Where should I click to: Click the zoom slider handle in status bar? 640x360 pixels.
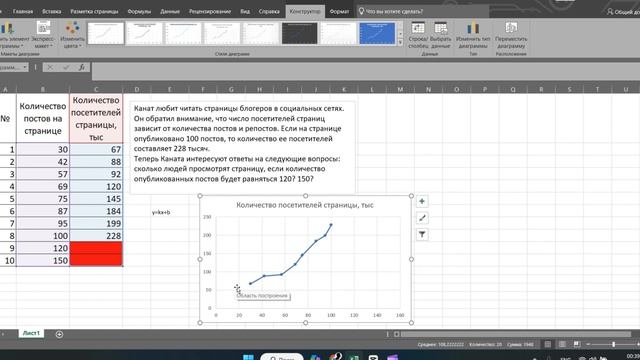[x=613, y=344]
